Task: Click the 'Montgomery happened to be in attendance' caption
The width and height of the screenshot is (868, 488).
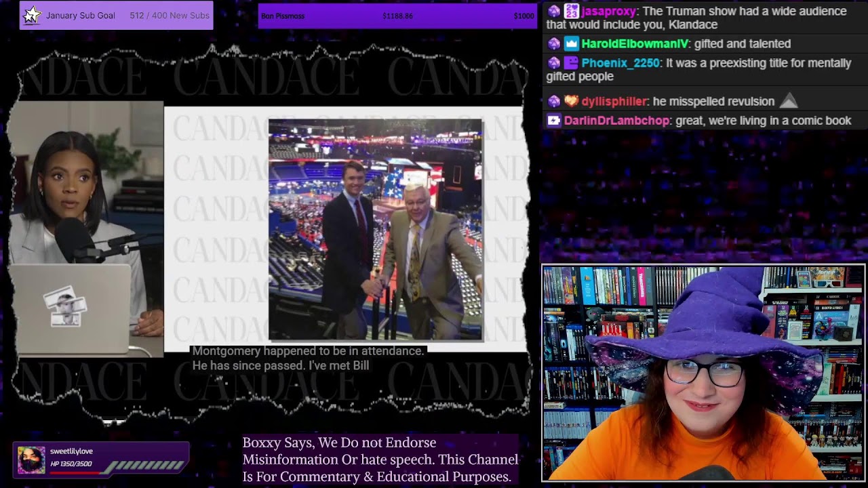Action: (308, 351)
